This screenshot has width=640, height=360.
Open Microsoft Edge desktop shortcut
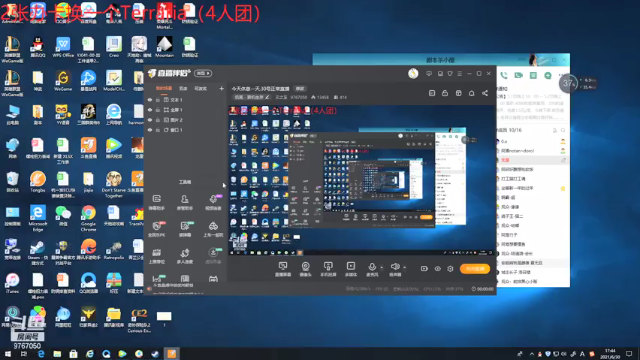(38, 218)
